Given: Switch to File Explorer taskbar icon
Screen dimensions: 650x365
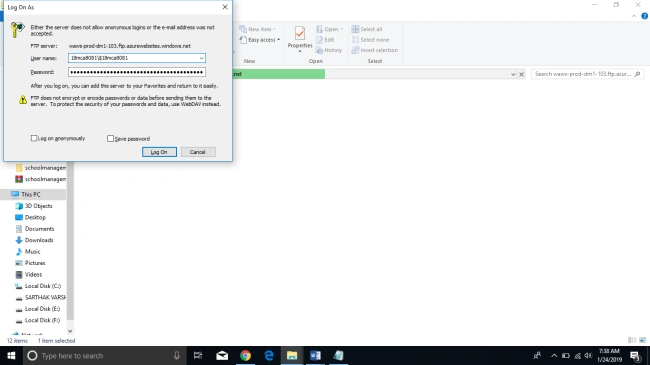Looking at the screenshot, I should pyautogui.click(x=292, y=355).
